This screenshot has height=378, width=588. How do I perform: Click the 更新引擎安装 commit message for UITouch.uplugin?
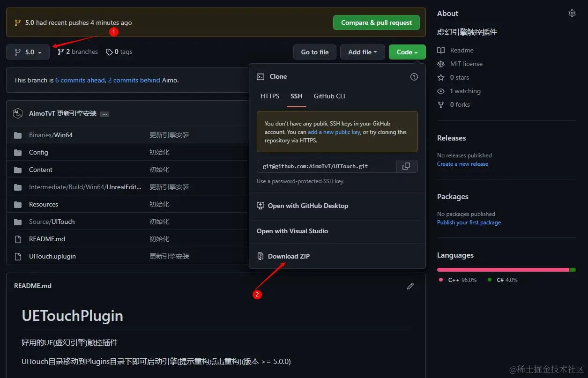[x=169, y=256]
